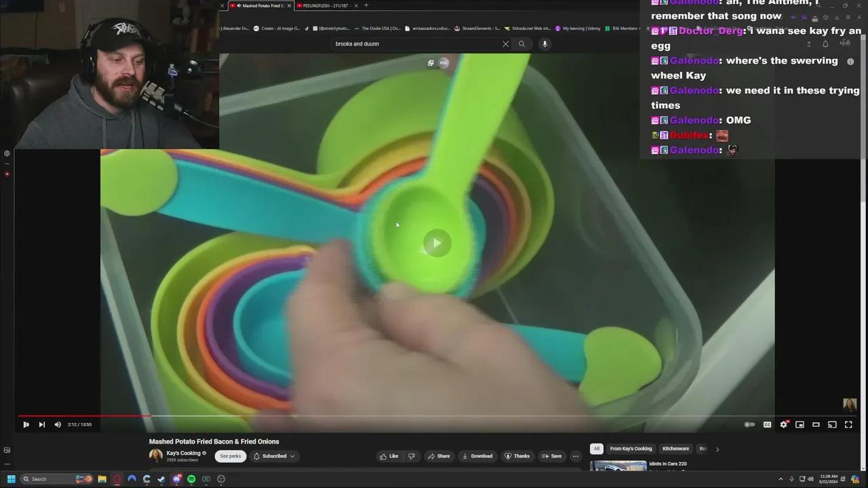Download the video

coord(477,455)
